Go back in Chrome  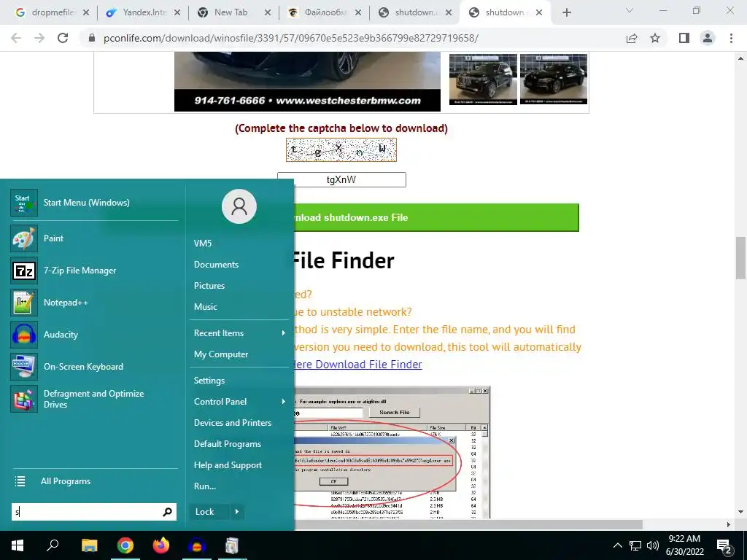(16, 38)
